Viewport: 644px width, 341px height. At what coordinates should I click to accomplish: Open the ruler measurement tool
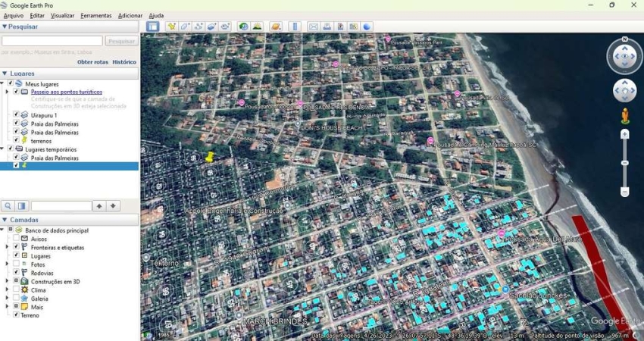pyautogui.click(x=295, y=27)
